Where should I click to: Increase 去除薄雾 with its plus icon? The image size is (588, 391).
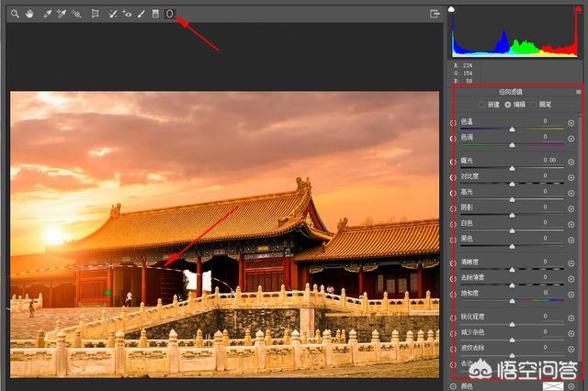571,279
